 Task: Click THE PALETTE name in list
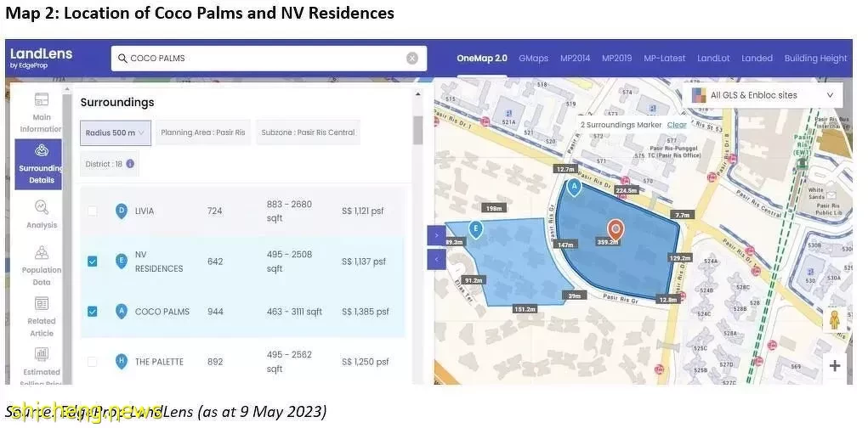click(159, 362)
